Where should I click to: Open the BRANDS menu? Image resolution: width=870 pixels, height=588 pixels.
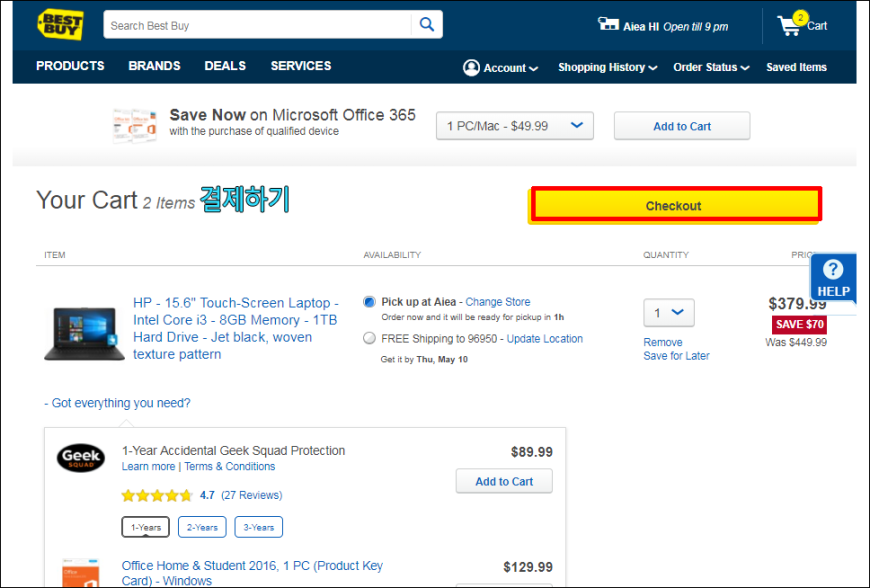(x=154, y=66)
